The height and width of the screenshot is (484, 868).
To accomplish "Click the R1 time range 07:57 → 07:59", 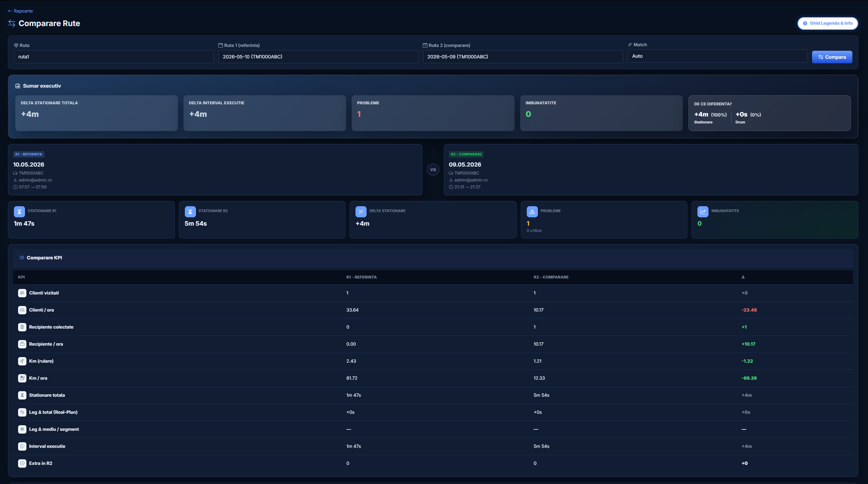I will [32, 187].
